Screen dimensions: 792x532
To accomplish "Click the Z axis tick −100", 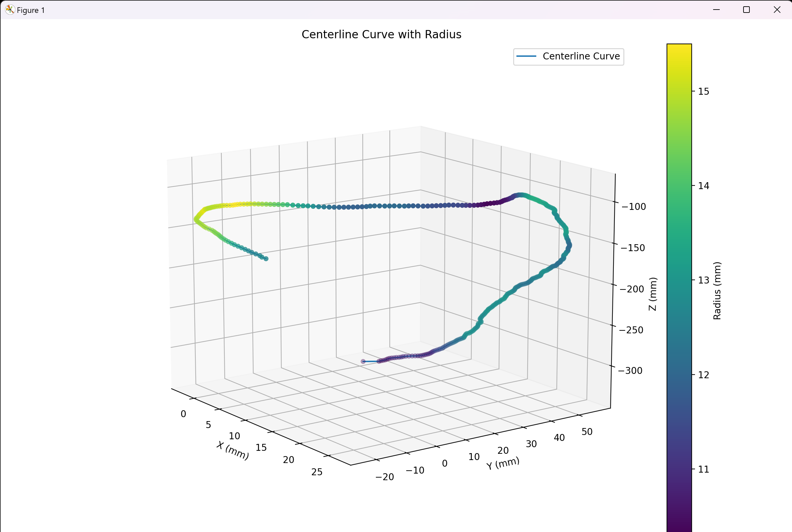I will tap(634, 207).
